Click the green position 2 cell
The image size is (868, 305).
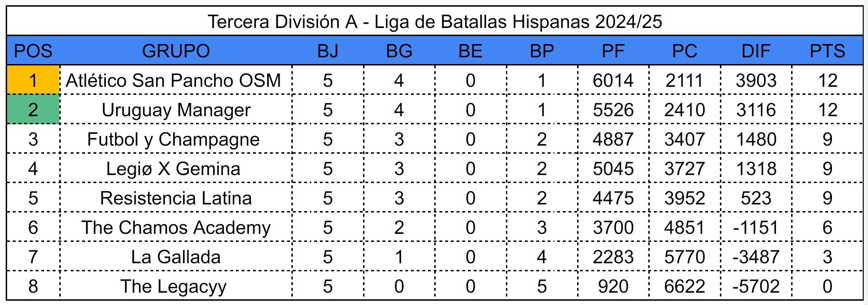point(33,110)
